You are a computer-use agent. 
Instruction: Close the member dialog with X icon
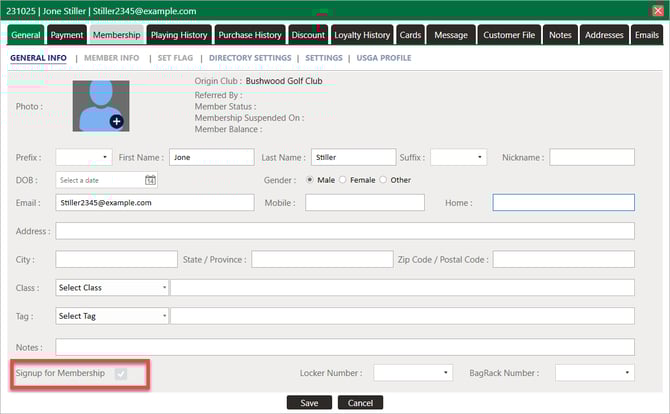[x=656, y=10]
